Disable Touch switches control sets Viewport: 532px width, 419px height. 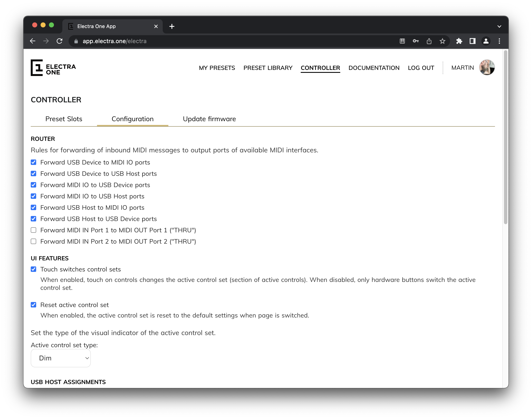tap(34, 269)
